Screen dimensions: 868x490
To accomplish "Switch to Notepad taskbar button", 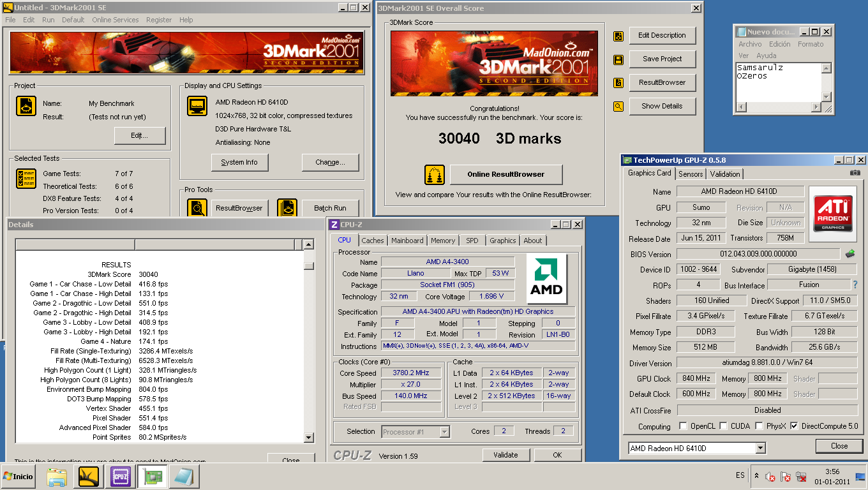I will click(x=184, y=477).
